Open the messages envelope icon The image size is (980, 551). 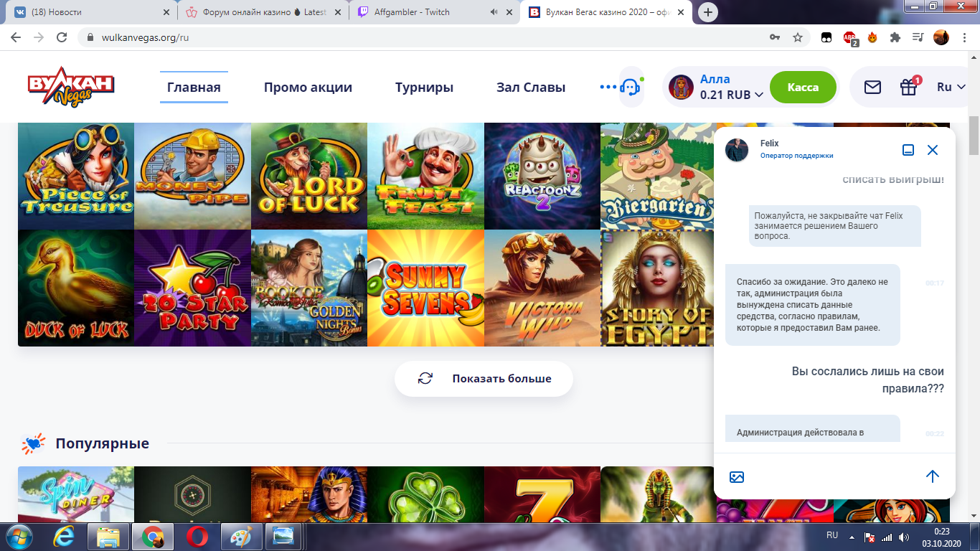pyautogui.click(x=872, y=87)
